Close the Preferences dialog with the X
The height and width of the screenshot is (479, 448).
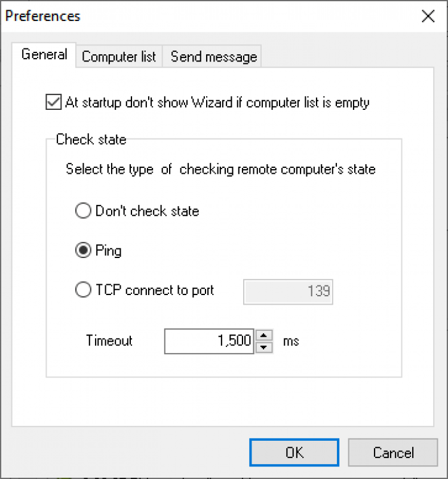pyautogui.click(x=428, y=16)
